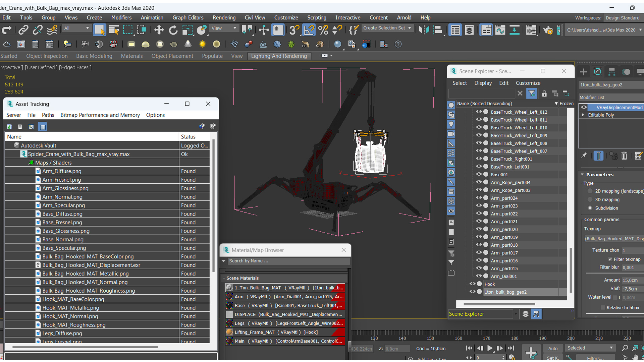This screenshot has height=362, width=644.
Task: Open Scene Explorer name dropdown at bottom
Action: [516, 314]
